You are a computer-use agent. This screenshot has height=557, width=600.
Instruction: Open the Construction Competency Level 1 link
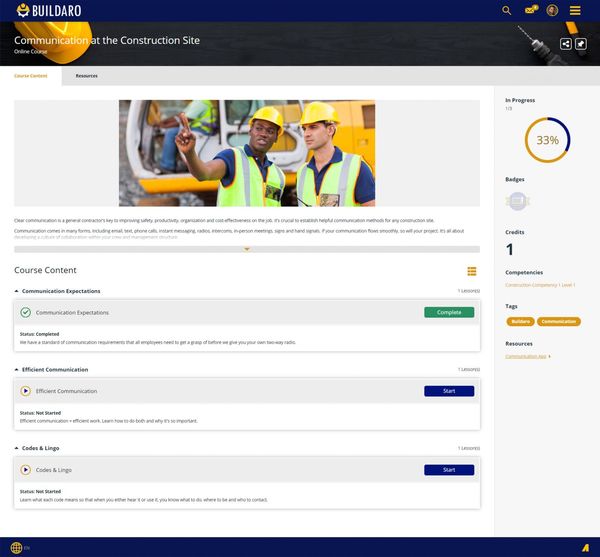(x=540, y=285)
